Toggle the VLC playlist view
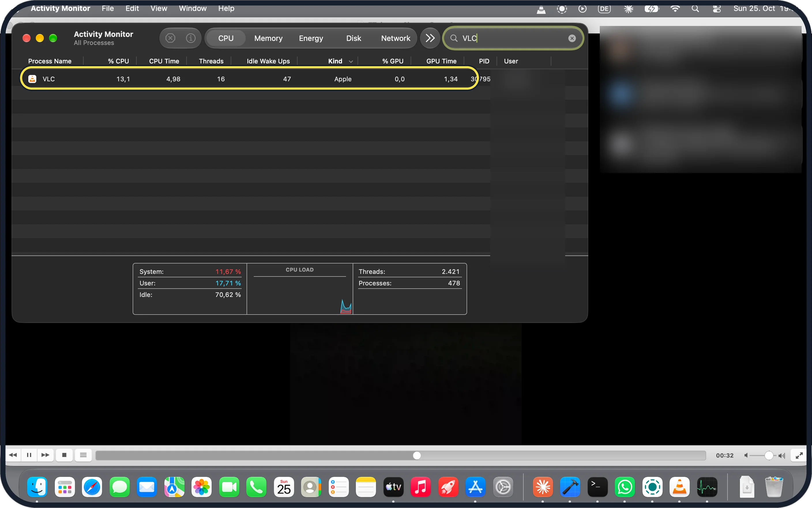This screenshot has height=508, width=812. point(83,455)
